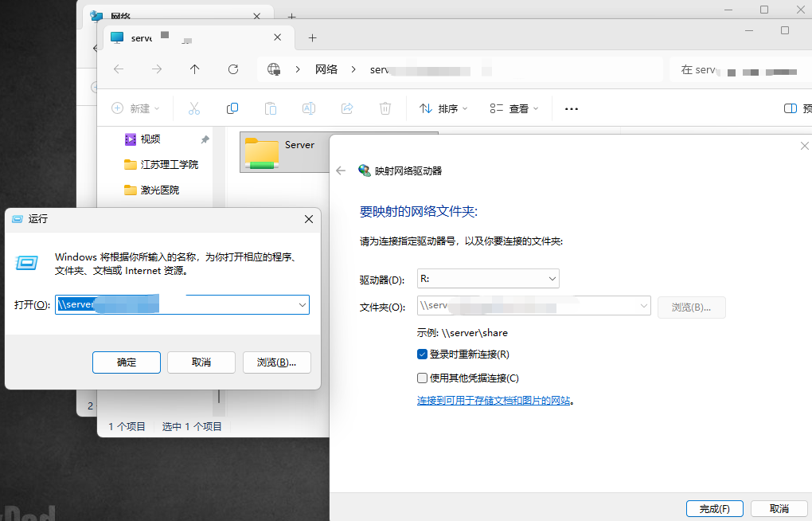
Task: Close the Map Network Drive dialog
Action: coord(804,147)
